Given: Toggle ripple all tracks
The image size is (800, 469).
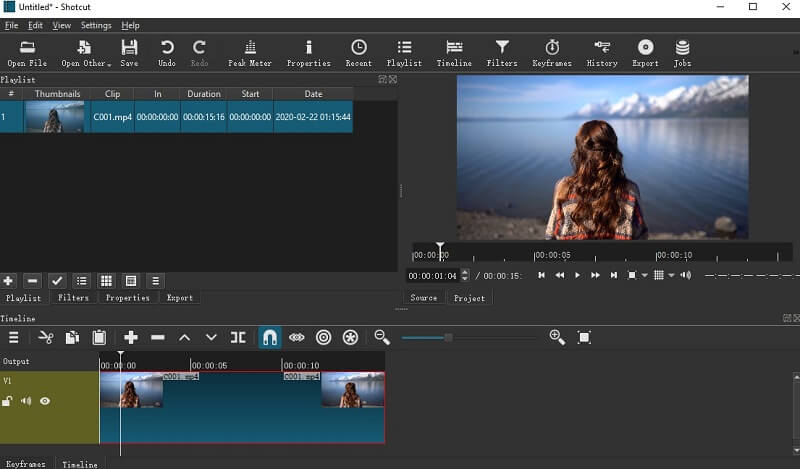Looking at the screenshot, I should pyautogui.click(x=350, y=337).
